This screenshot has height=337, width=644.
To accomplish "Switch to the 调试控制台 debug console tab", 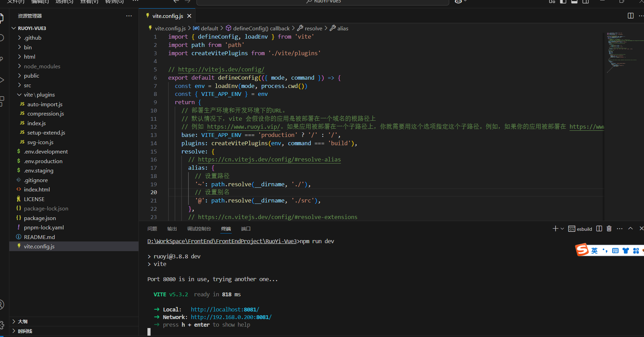I will (x=199, y=229).
